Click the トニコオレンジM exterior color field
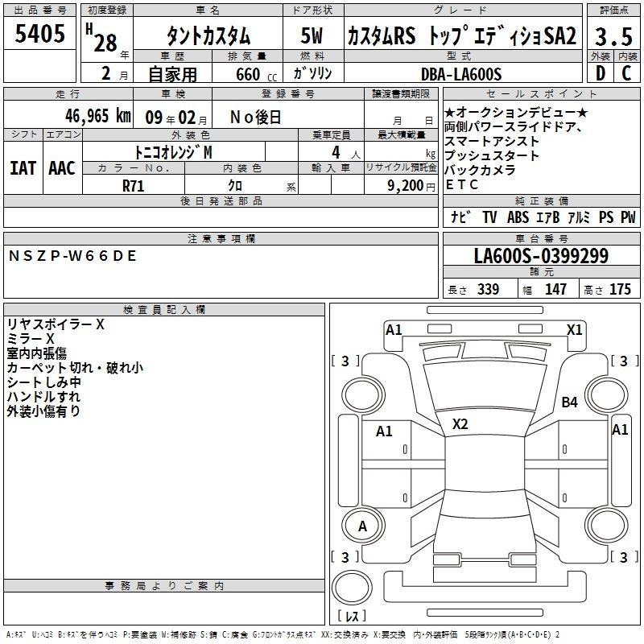The height and width of the screenshot is (644, 644). [173, 151]
